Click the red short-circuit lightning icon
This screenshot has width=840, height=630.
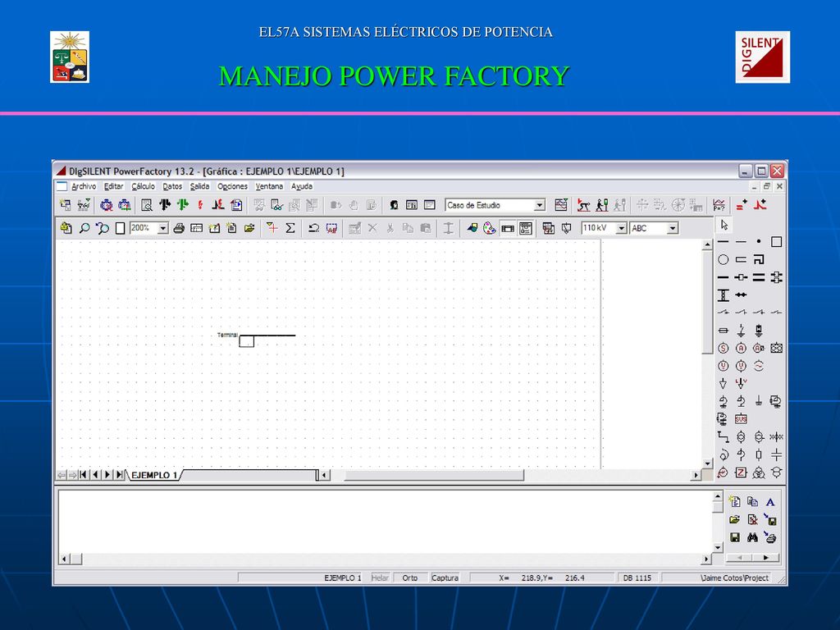coord(200,204)
